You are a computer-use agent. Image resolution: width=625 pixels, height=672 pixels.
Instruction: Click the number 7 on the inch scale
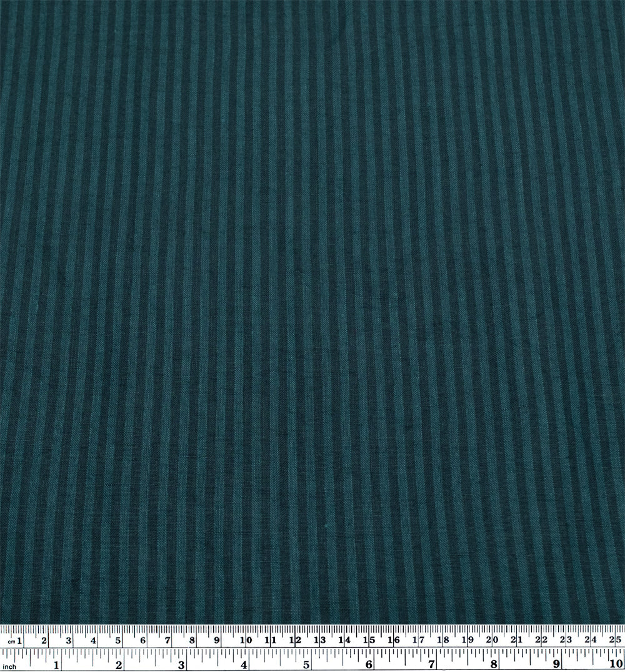pos(431,663)
